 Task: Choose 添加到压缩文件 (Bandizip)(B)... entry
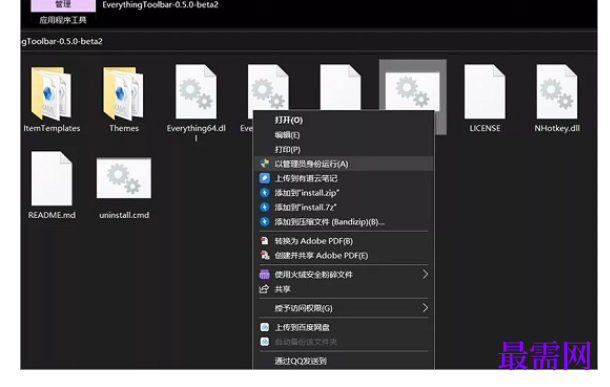(329, 222)
